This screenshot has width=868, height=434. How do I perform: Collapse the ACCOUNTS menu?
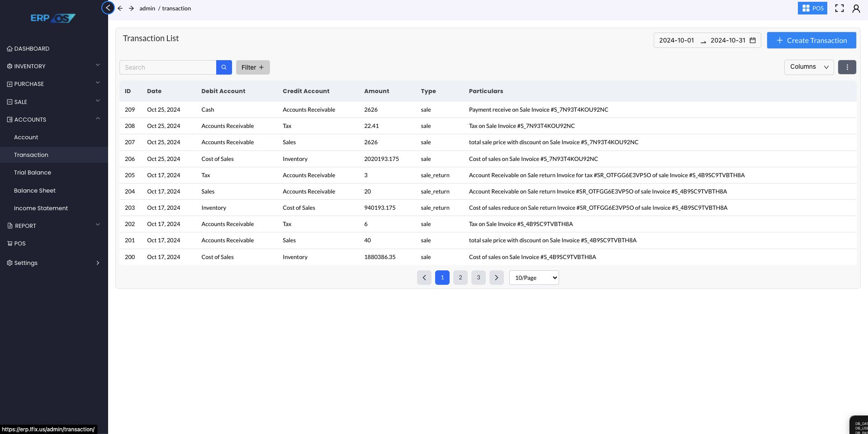(x=54, y=119)
